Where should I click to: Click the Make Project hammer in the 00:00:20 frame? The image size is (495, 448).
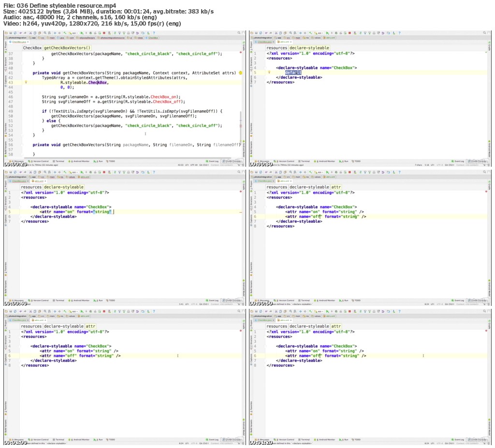point(65,33)
